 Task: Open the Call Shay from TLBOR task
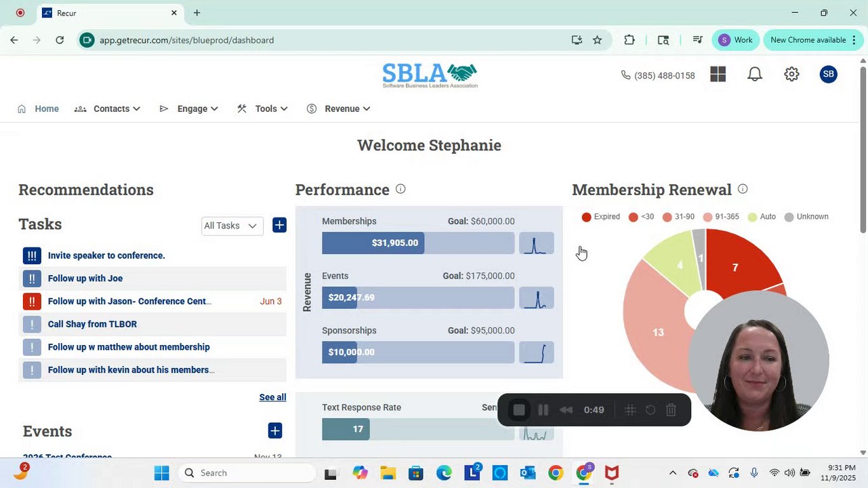92,324
